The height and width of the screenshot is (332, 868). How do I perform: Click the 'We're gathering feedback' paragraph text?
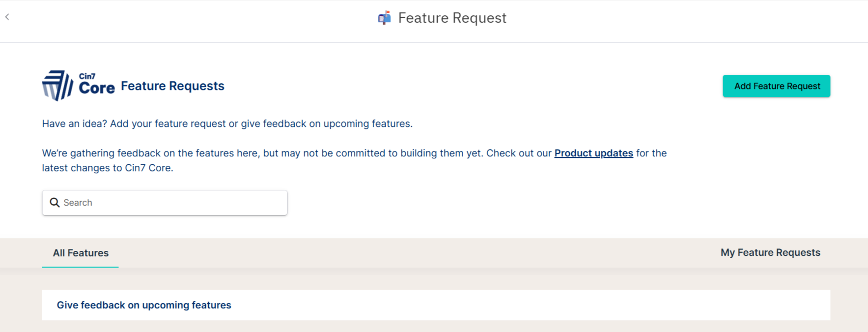[x=354, y=153]
